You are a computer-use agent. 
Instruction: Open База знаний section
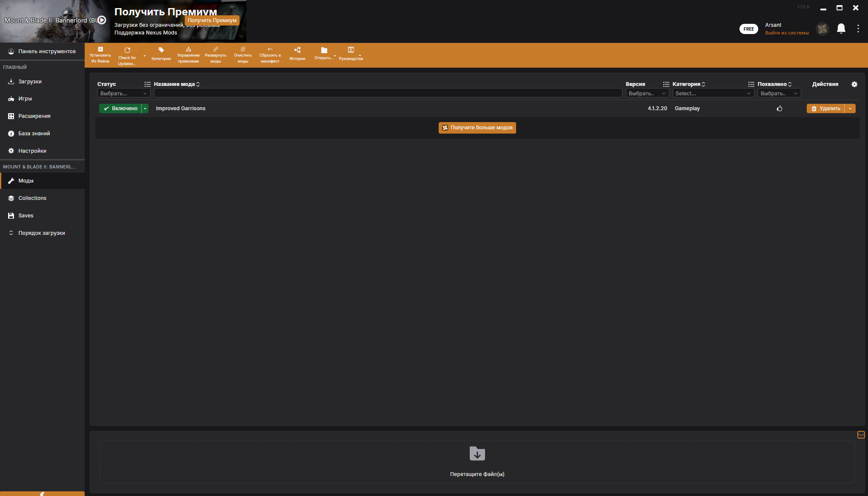(43, 134)
